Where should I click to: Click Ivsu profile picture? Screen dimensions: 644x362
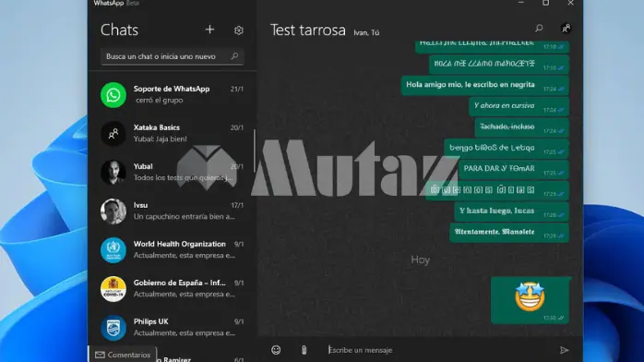pyautogui.click(x=113, y=211)
